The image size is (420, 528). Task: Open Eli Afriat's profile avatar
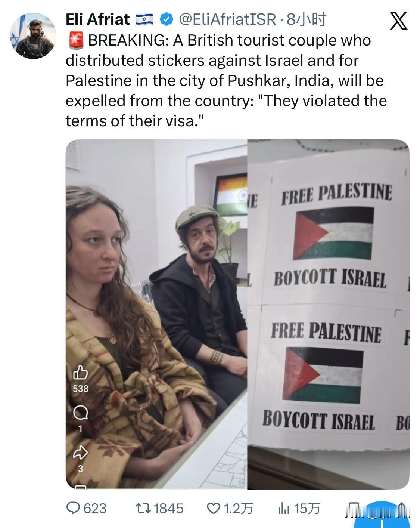coord(33,36)
